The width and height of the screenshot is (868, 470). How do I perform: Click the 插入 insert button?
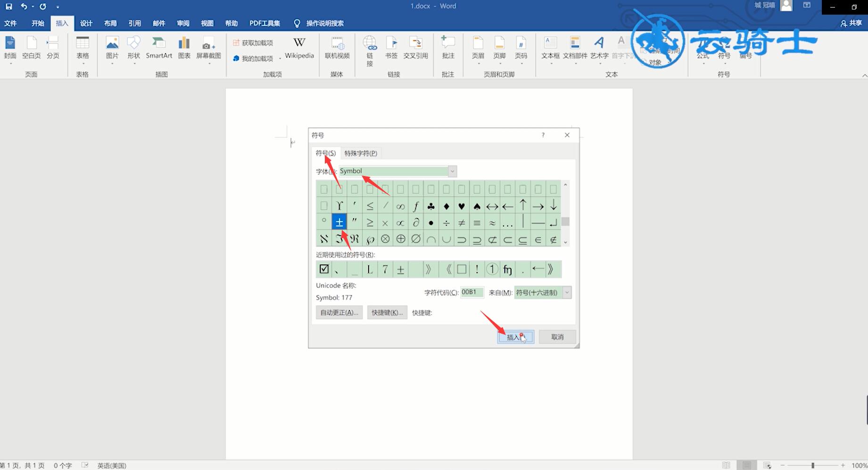(x=515, y=337)
